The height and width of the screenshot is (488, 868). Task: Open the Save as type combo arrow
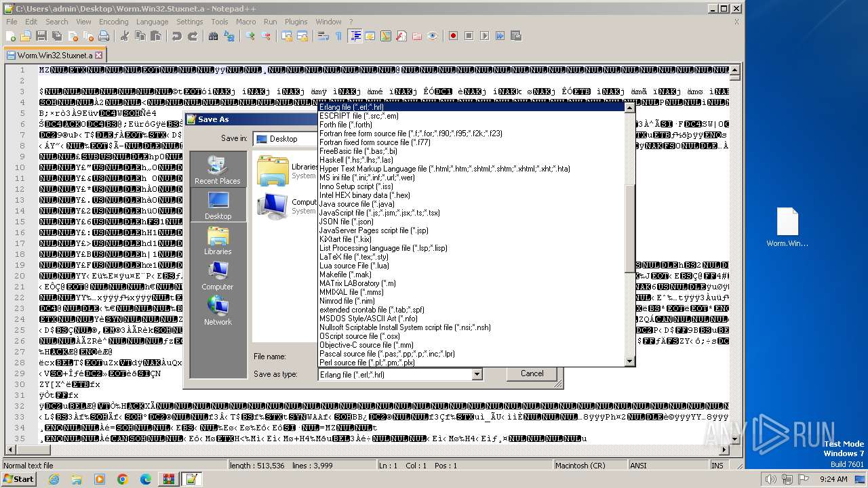477,374
